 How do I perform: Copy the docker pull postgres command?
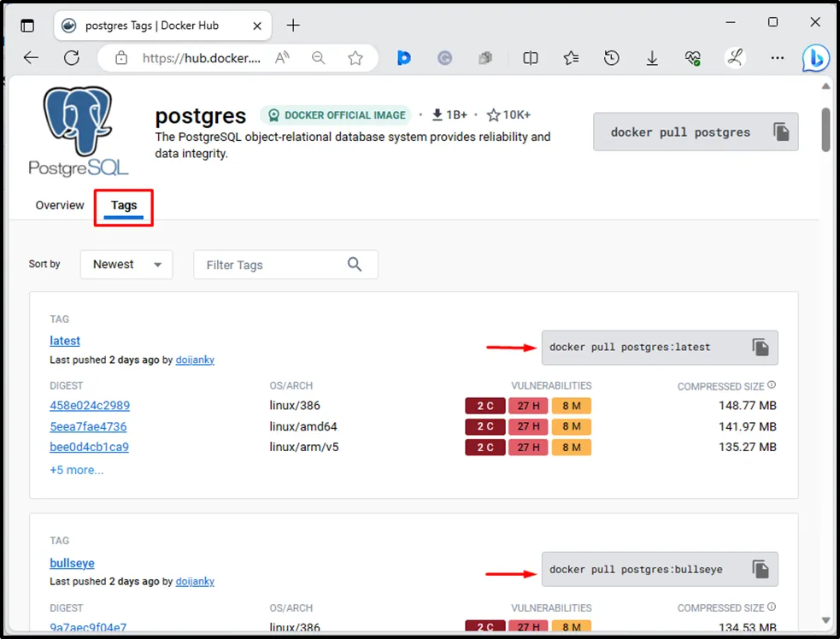[x=780, y=132]
